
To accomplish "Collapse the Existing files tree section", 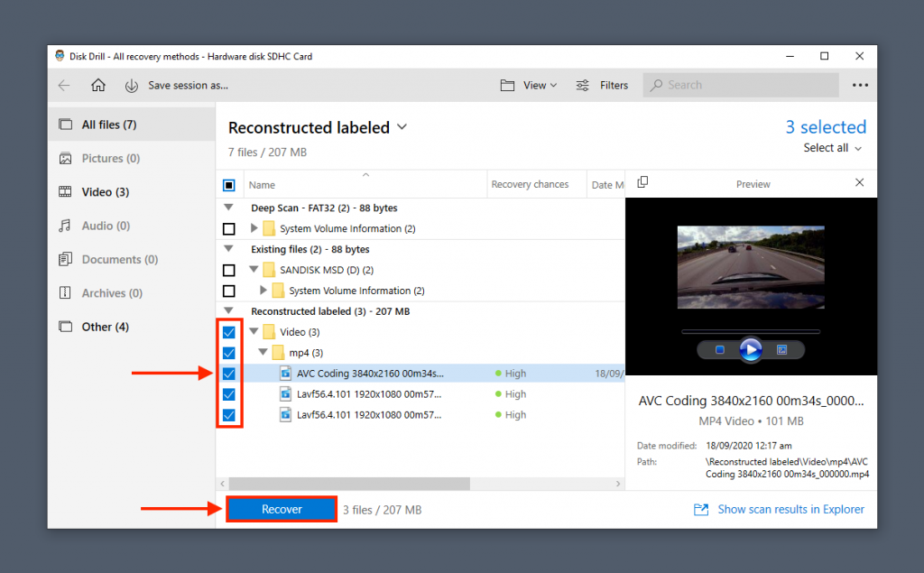I will click(228, 249).
